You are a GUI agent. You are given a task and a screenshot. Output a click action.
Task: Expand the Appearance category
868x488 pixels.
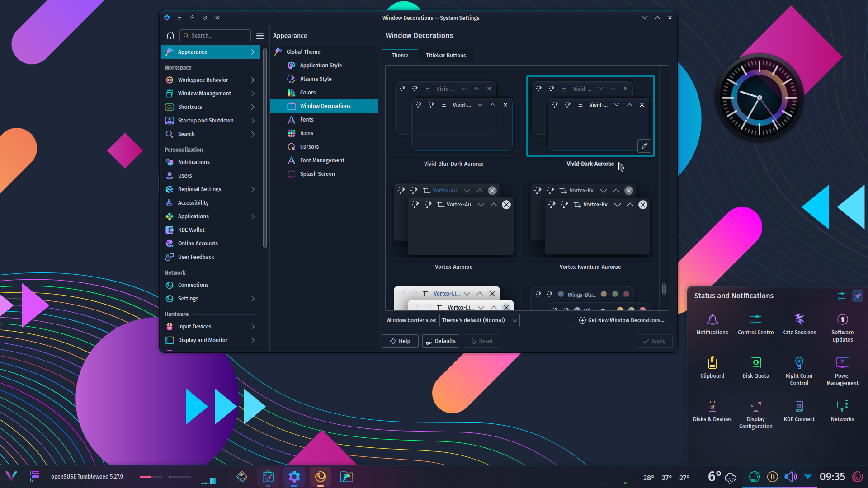[x=253, y=52]
